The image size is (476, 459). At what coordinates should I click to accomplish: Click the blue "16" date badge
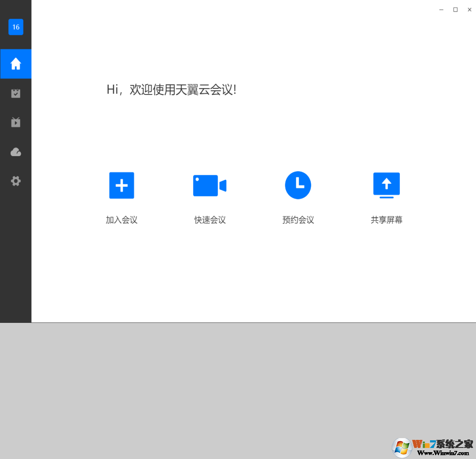(x=16, y=27)
